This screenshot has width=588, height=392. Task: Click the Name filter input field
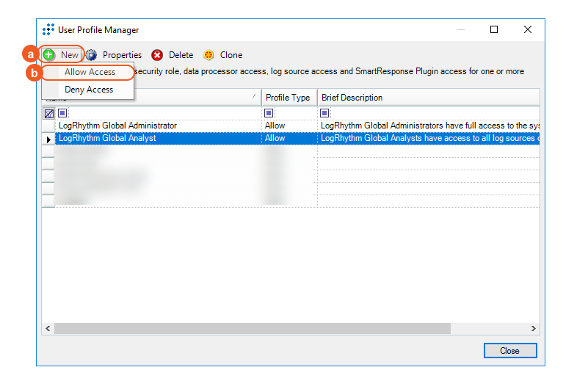pyautogui.click(x=161, y=113)
